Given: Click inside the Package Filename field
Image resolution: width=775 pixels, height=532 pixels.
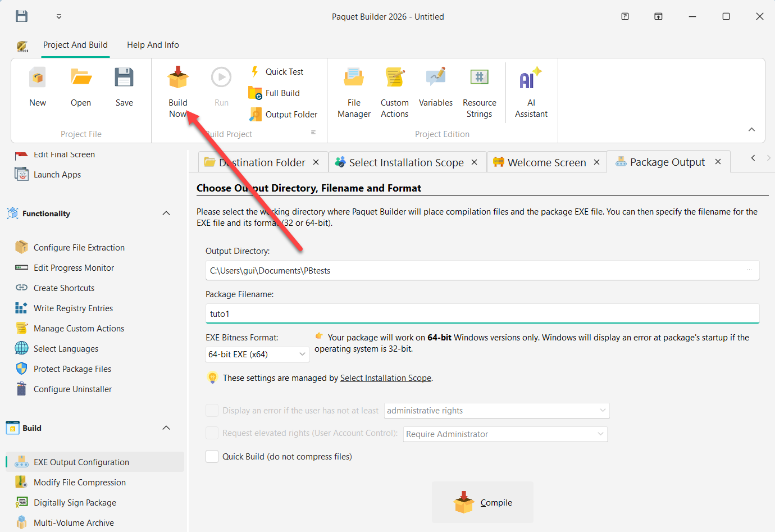Looking at the screenshot, I should (393, 313).
